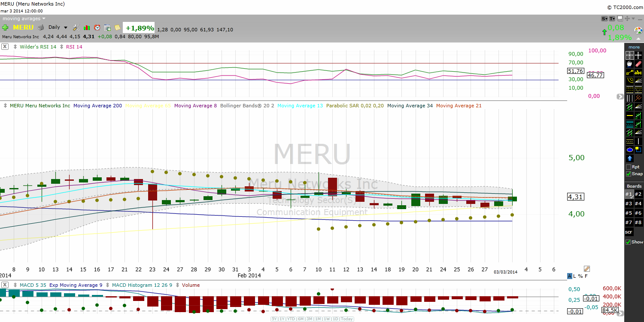Click the Moving Average 200 legend label
The height and width of the screenshot is (322, 644).
[98, 105]
